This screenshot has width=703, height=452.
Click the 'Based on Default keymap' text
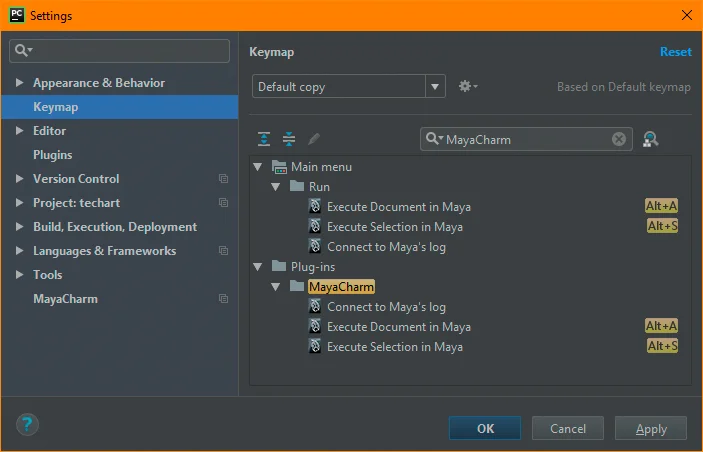point(624,87)
